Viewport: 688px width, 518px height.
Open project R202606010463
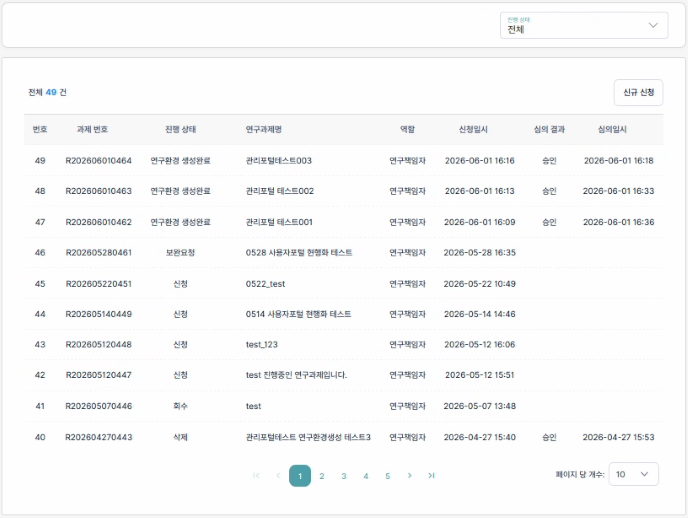pyautogui.click(x=99, y=191)
